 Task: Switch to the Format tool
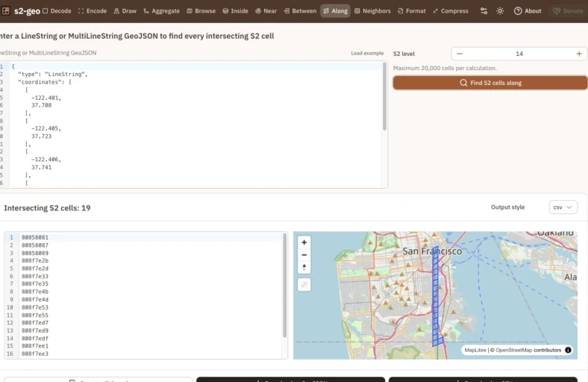point(412,11)
